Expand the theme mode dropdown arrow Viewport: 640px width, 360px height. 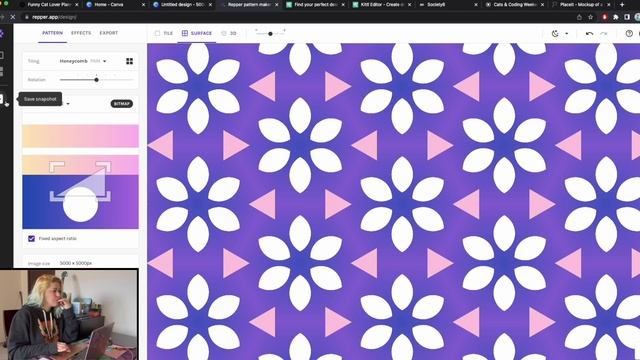(567, 33)
